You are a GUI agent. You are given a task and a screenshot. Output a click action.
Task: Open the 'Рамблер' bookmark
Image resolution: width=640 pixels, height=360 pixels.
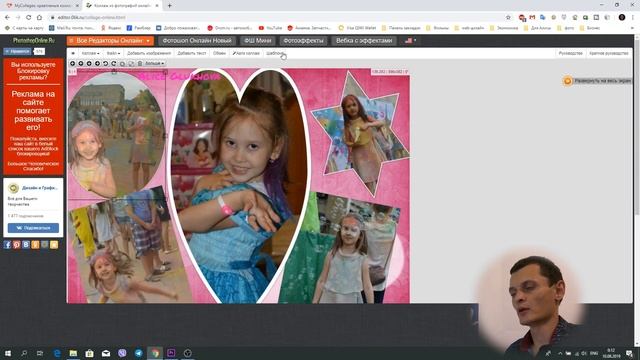(x=138, y=28)
